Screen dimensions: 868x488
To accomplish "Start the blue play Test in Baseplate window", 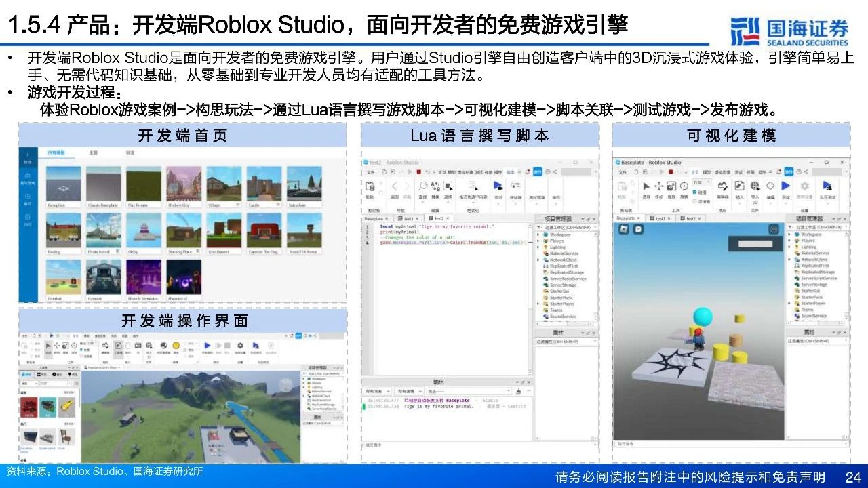I will (x=786, y=186).
